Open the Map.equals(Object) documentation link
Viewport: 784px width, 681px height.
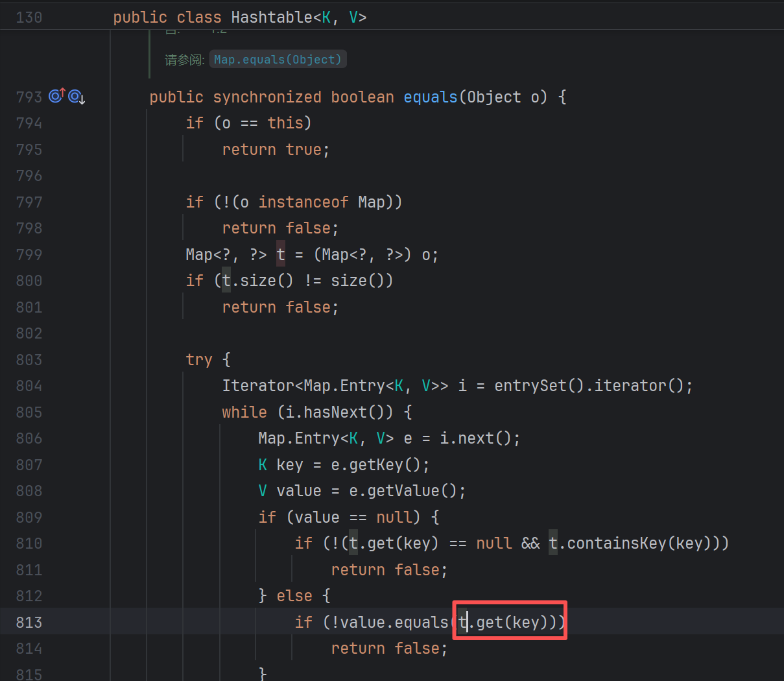pyautogui.click(x=278, y=60)
